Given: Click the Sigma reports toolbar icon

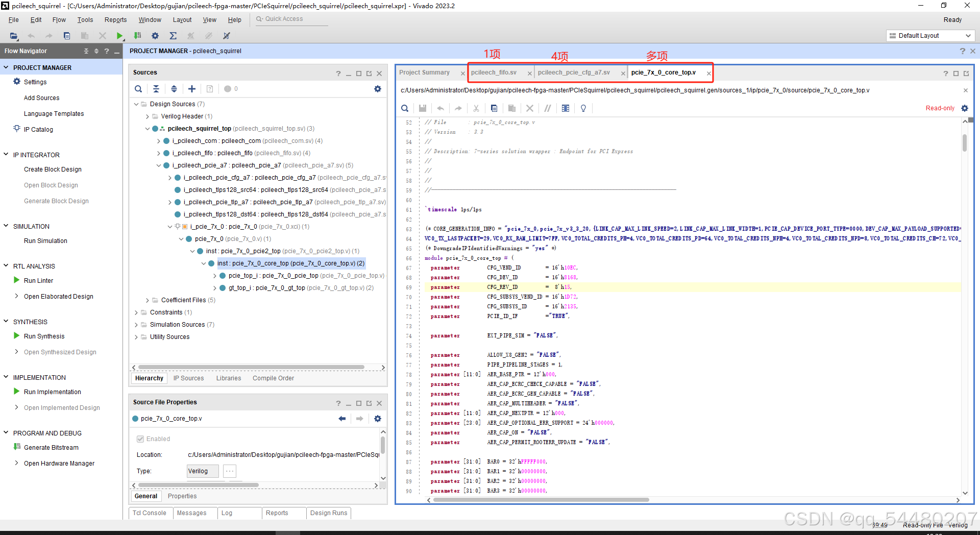Looking at the screenshot, I should click(173, 36).
